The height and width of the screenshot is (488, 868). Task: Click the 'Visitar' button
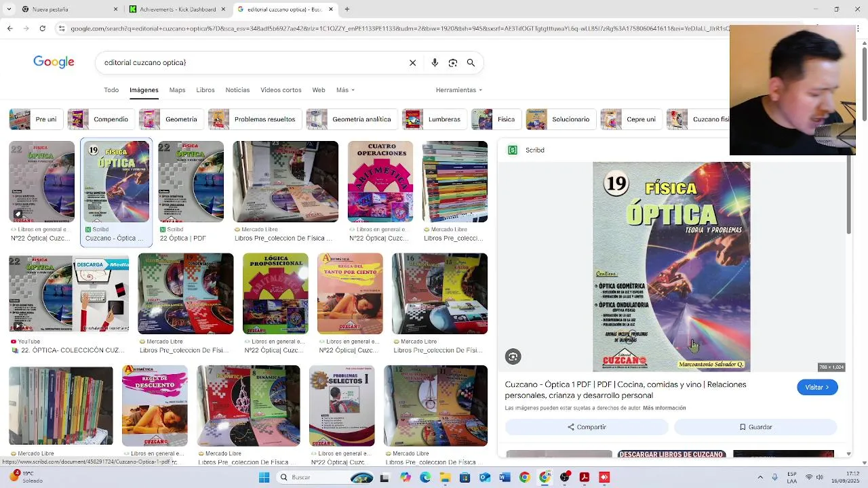[x=817, y=387]
